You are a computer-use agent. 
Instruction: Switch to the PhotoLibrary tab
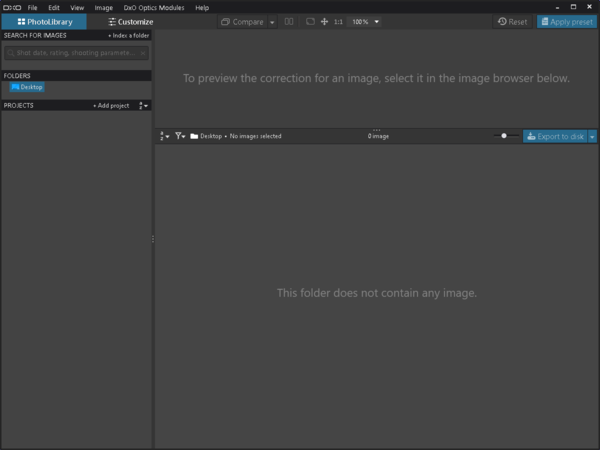(x=43, y=21)
